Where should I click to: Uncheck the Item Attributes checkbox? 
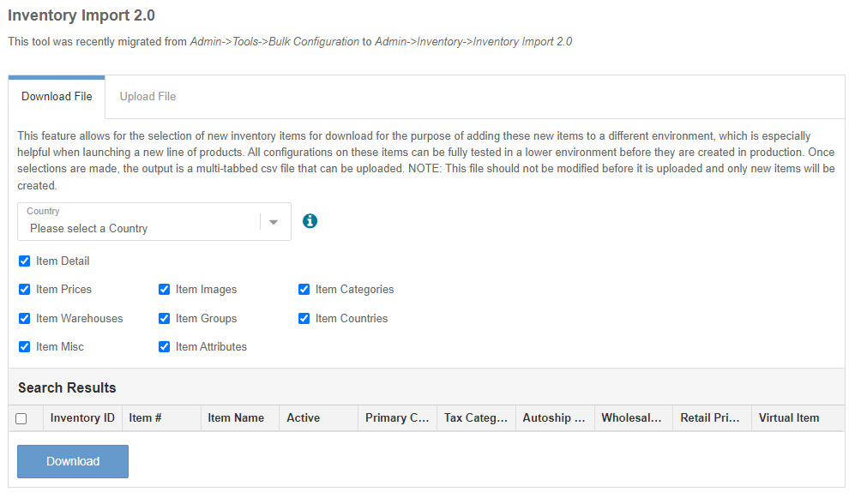point(165,347)
